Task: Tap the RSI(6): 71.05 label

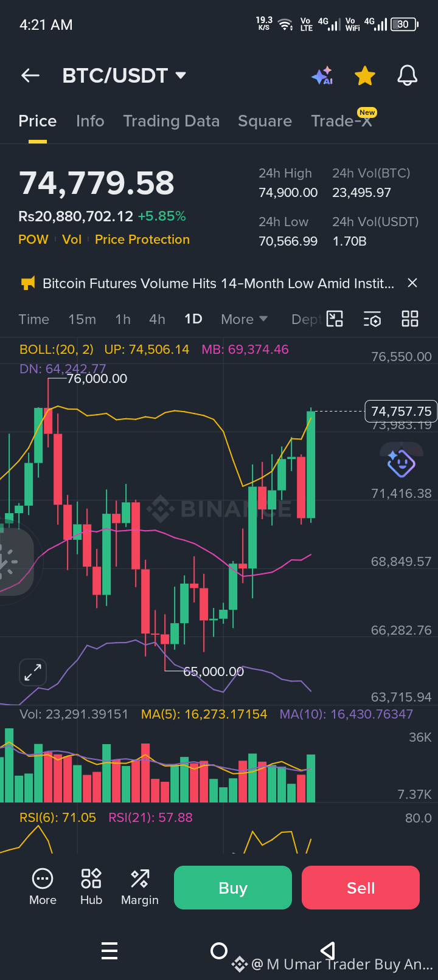Action: click(58, 818)
